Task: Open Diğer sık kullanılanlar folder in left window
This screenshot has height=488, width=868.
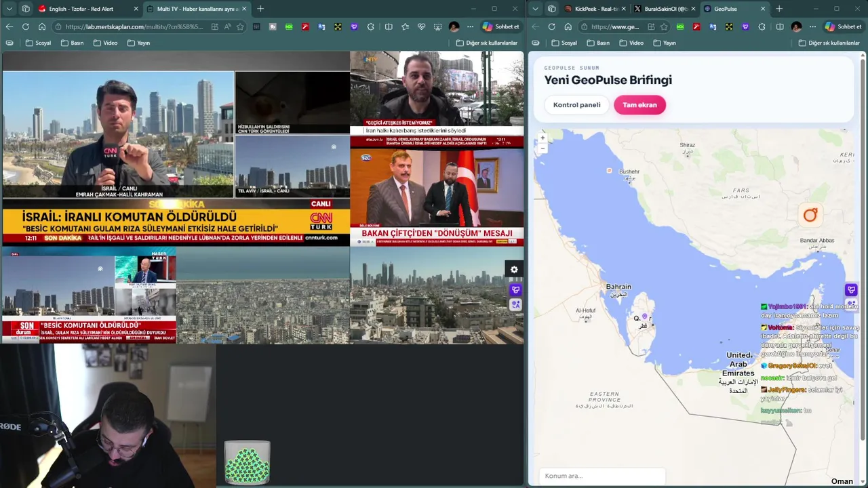Action: click(x=487, y=43)
